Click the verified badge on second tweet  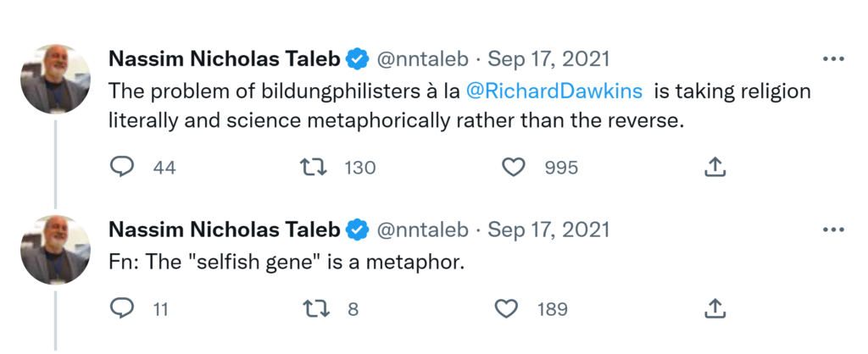click(x=357, y=230)
